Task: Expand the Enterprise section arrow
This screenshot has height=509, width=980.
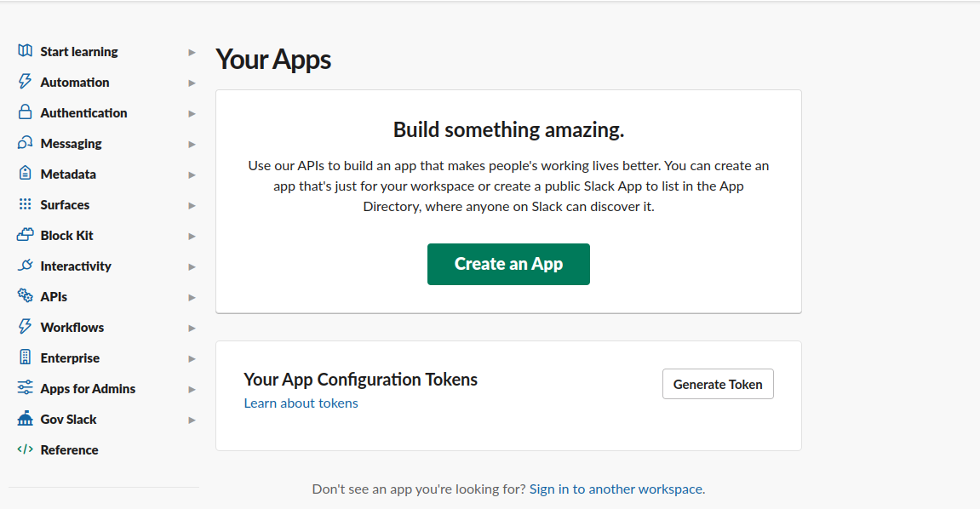Action: 192,358
